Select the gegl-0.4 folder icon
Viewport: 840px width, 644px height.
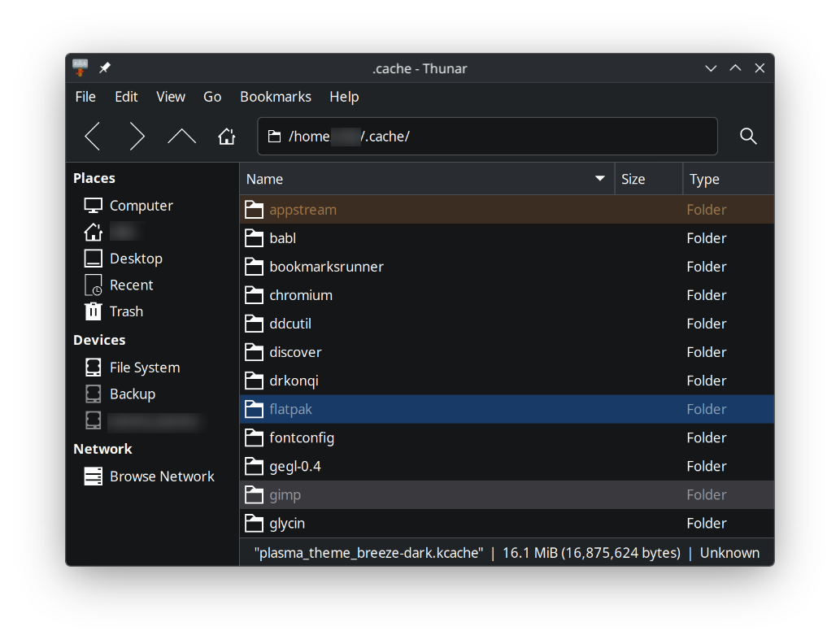point(254,466)
